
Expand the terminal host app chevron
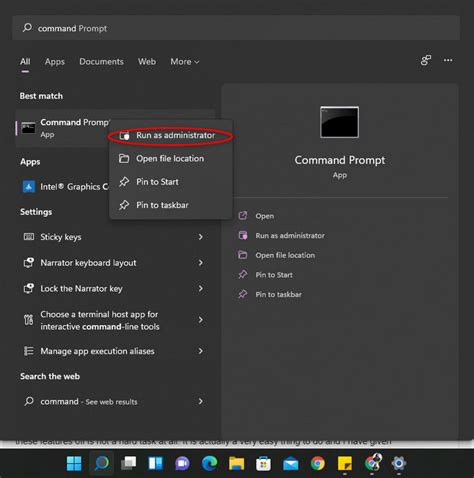201,320
